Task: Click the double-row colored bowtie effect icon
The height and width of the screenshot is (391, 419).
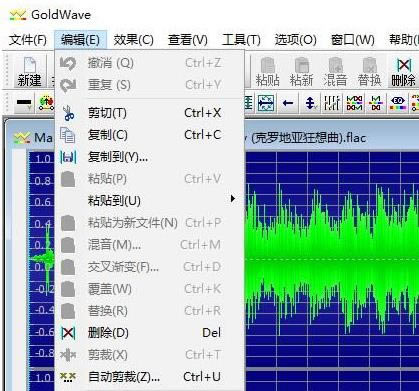Action: 354,103
